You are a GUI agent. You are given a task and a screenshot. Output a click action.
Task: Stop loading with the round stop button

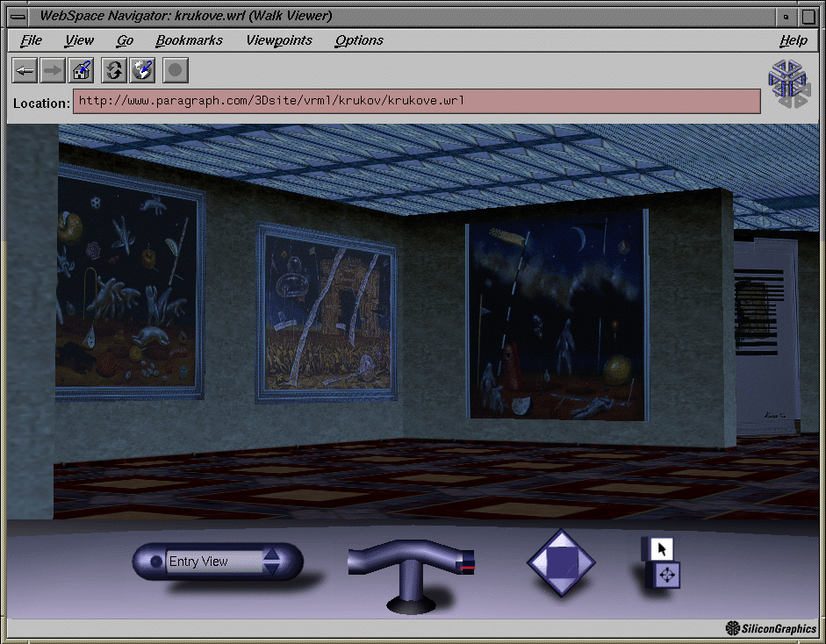pos(176,70)
